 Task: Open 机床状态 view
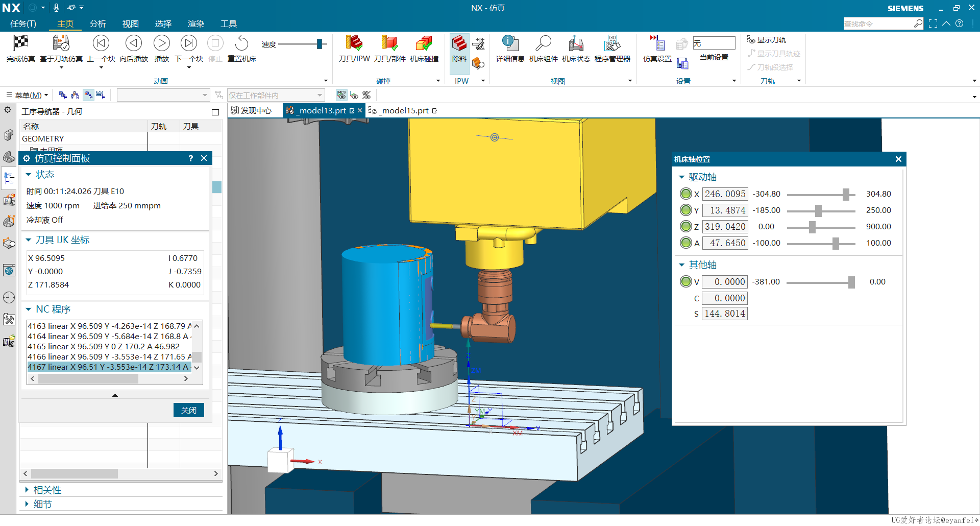coord(576,49)
